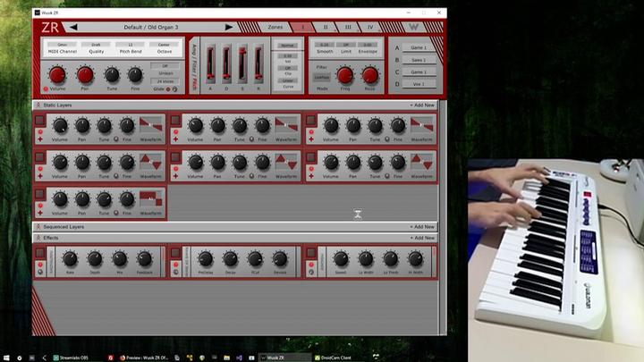Image resolution: width=644 pixels, height=362 pixels.
Task: Click the preset name Default / Old Organ 3
Action: pyautogui.click(x=151, y=27)
